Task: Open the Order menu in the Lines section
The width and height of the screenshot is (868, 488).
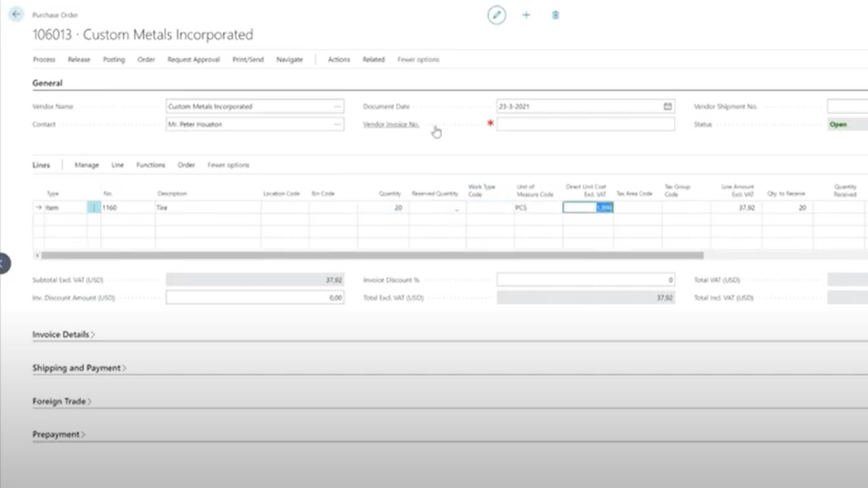Action: (186, 165)
